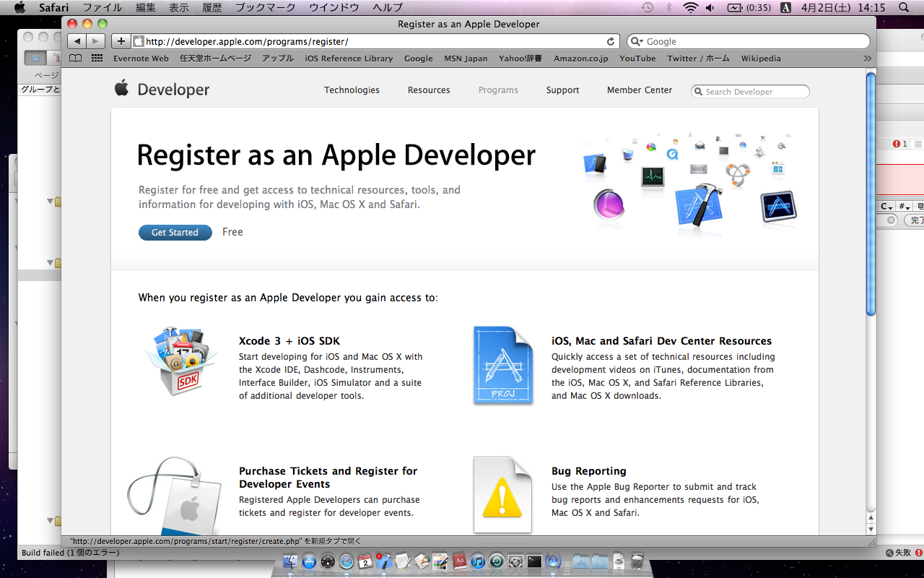Viewport: 924px width, 578px height.
Task: Open the 履歴 menu
Action: pos(212,7)
